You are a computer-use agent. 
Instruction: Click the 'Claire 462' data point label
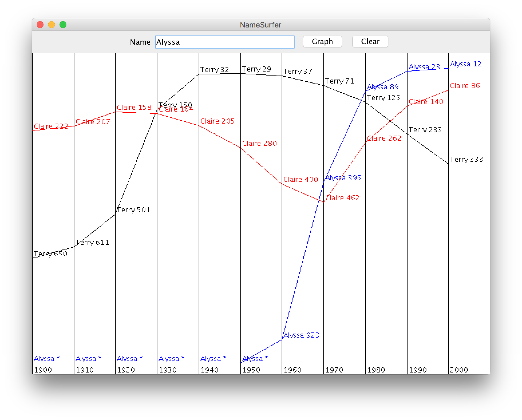tap(342, 198)
